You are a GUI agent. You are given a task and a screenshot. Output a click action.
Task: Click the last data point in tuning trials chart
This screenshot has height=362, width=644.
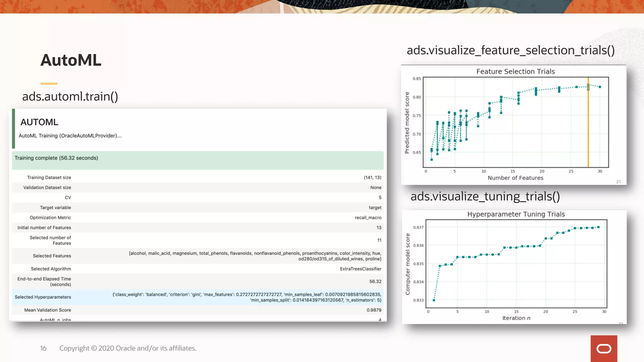tap(598, 227)
